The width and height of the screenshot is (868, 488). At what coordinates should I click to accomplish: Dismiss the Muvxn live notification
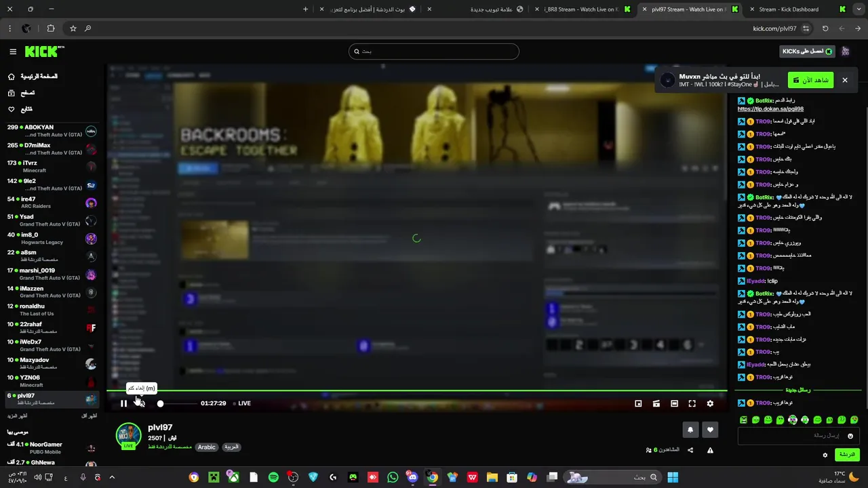tap(845, 80)
